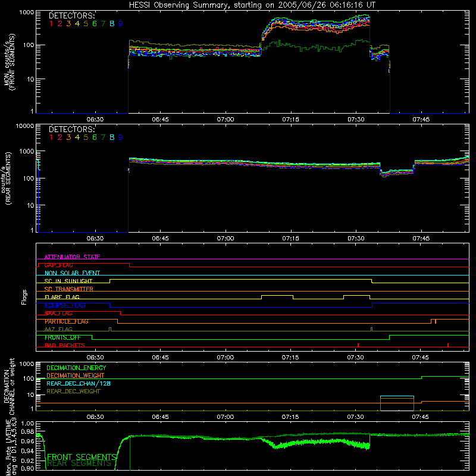This screenshot has height=476, width=476.
Task: Click the SAA_FLAG label
Action: [58, 314]
